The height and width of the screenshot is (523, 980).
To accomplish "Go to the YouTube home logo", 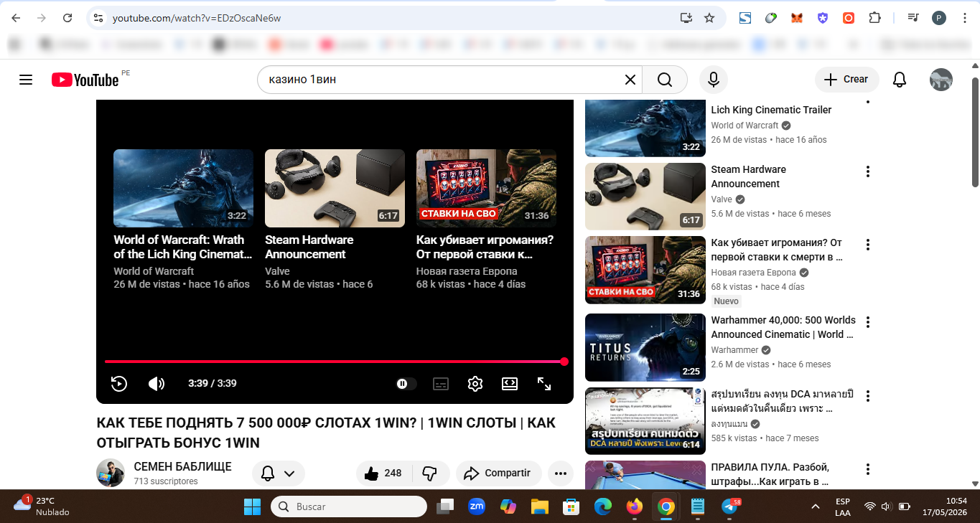I will (85, 80).
